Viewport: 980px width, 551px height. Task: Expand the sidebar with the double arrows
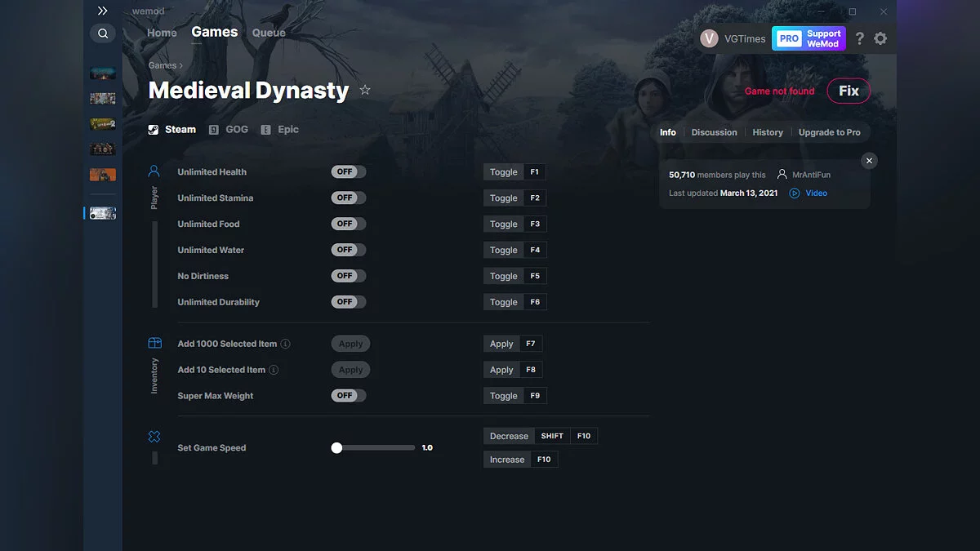coord(102,11)
